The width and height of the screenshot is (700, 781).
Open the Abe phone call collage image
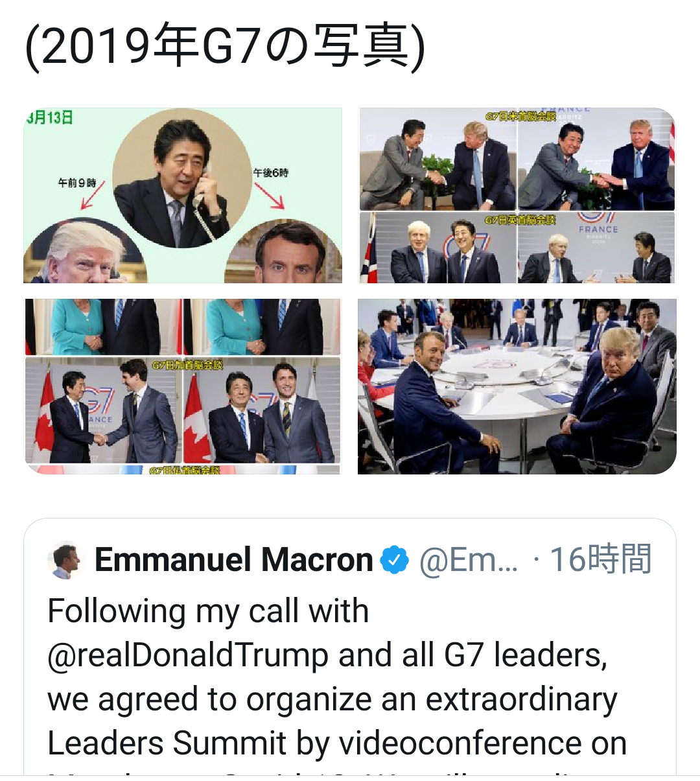pos(183,195)
